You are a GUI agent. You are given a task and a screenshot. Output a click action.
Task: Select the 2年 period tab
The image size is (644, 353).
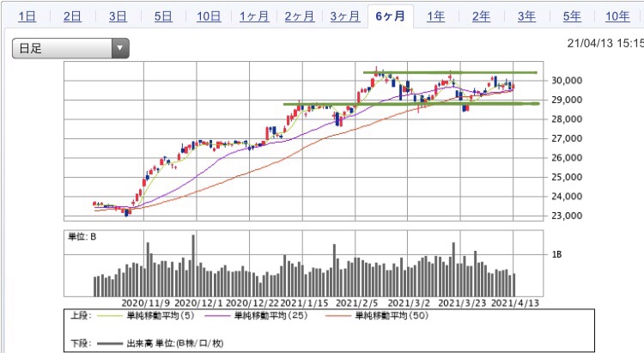point(481,16)
